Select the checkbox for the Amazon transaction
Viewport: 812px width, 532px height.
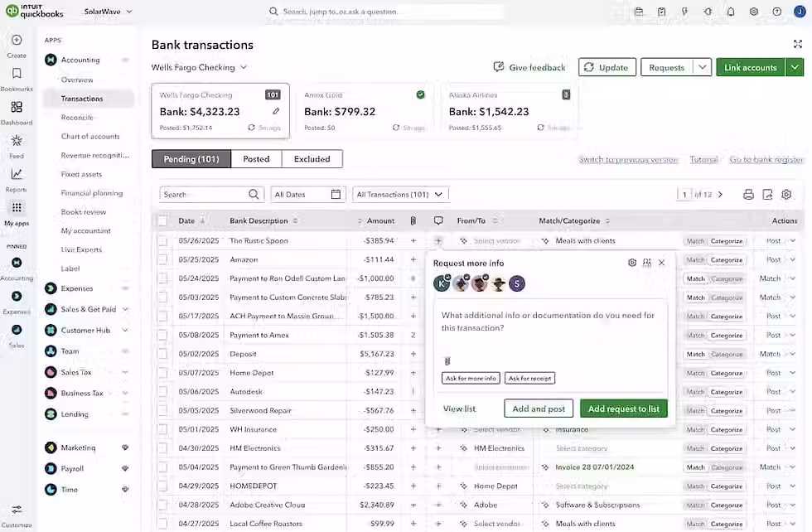point(162,259)
